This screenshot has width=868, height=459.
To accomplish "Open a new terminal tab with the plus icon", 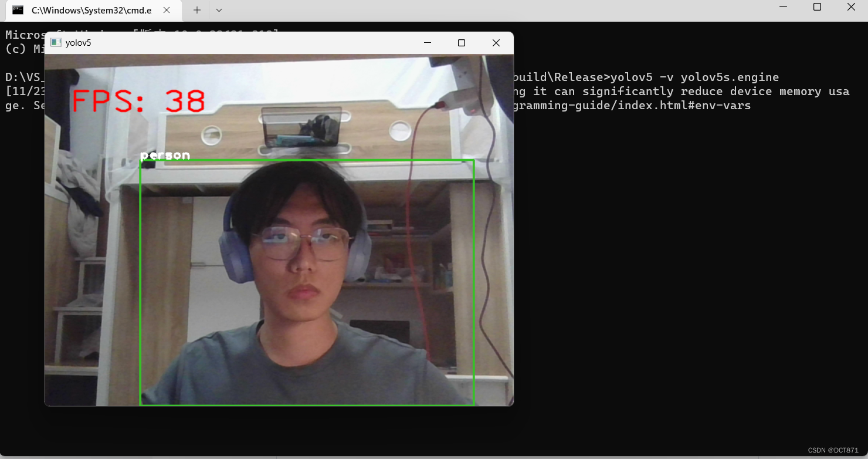I will tap(196, 10).
